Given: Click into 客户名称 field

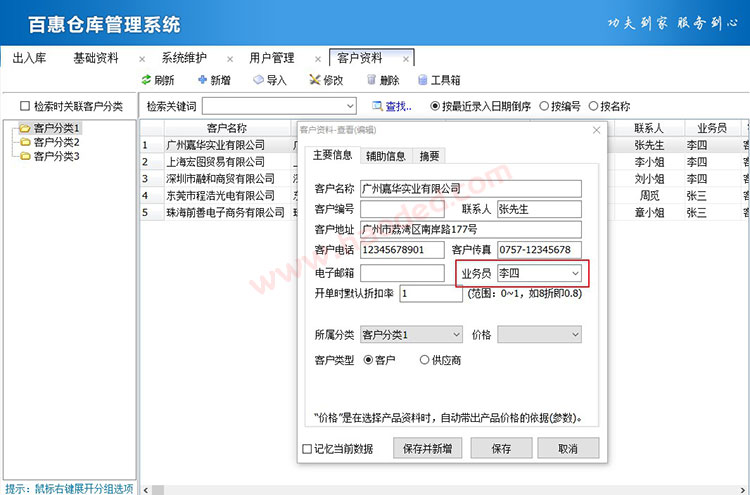Looking at the screenshot, I should click(x=471, y=188).
